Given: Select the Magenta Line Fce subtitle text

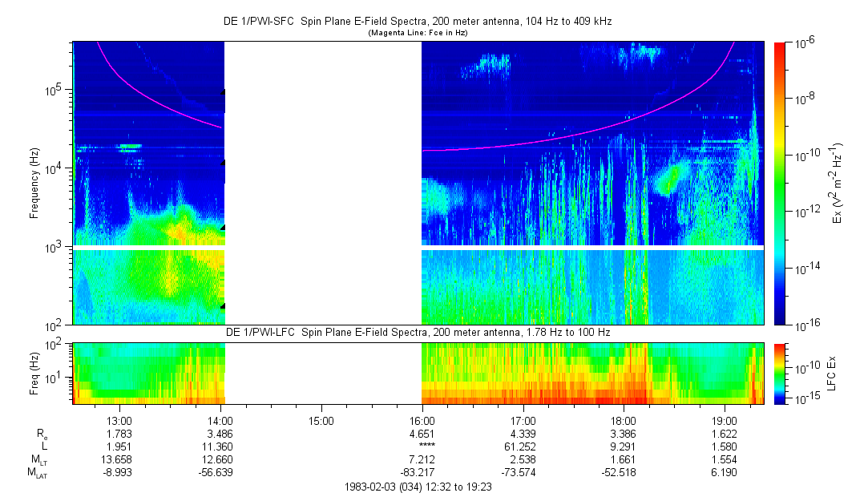Looking at the screenshot, I should pos(418,33).
